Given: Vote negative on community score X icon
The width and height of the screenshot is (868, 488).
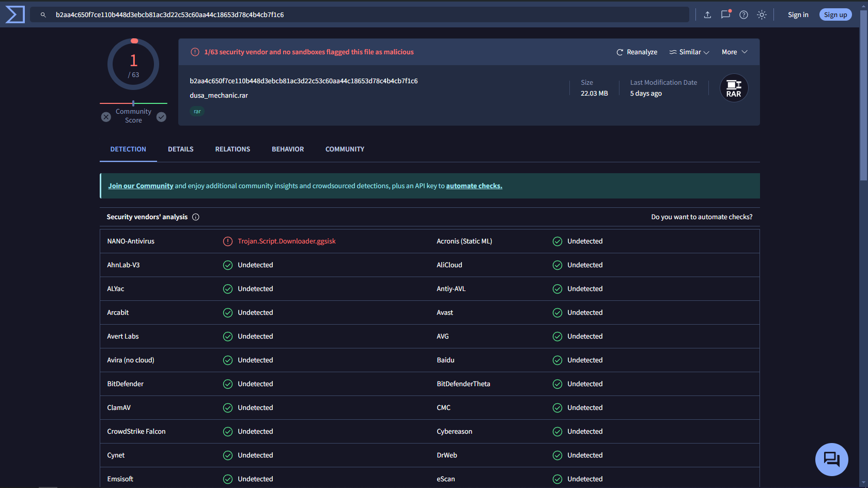Looking at the screenshot, I should click(x=106, y=117).
